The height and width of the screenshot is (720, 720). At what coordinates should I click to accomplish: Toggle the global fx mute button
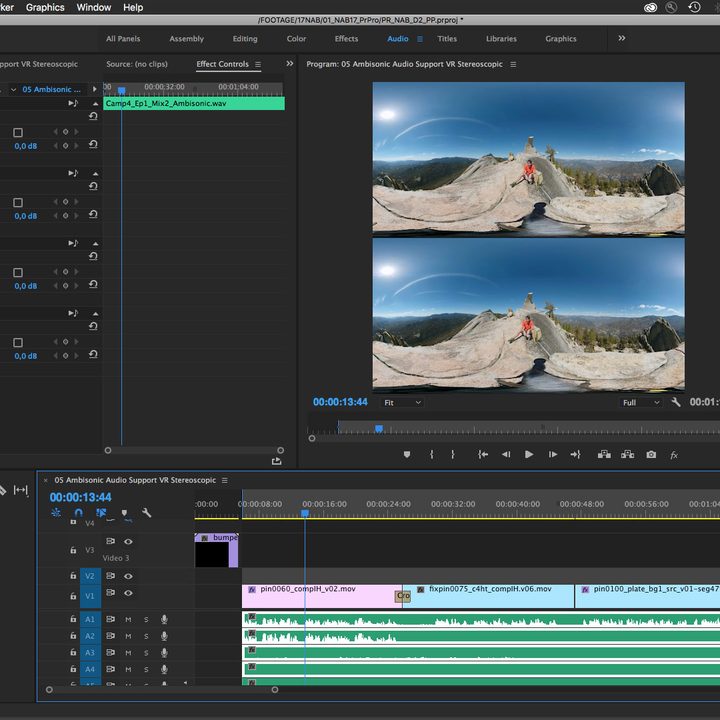point(674,455)
